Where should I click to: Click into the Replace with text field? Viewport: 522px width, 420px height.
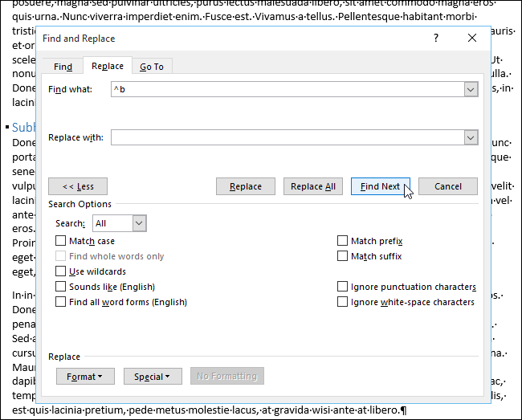coord(287,138)
